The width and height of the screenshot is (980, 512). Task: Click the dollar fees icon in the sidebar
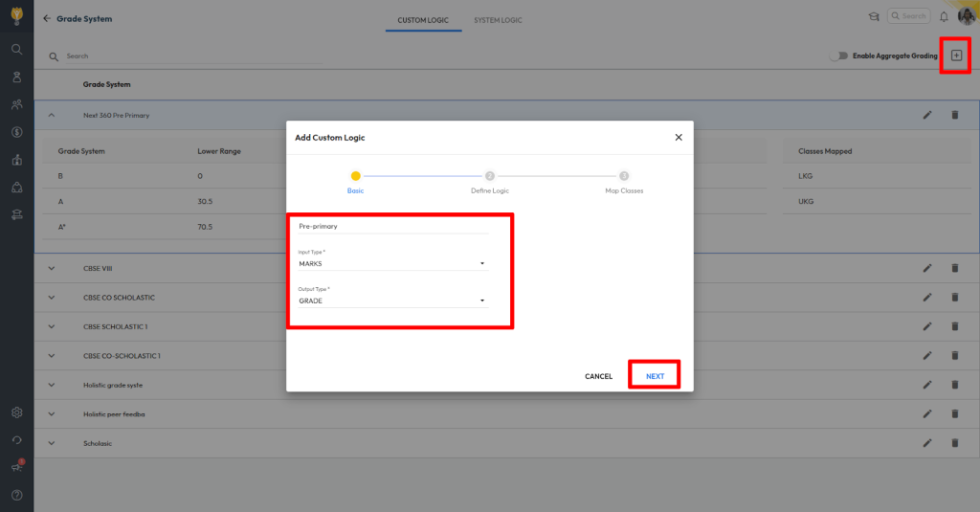click(x=16, y=132)
